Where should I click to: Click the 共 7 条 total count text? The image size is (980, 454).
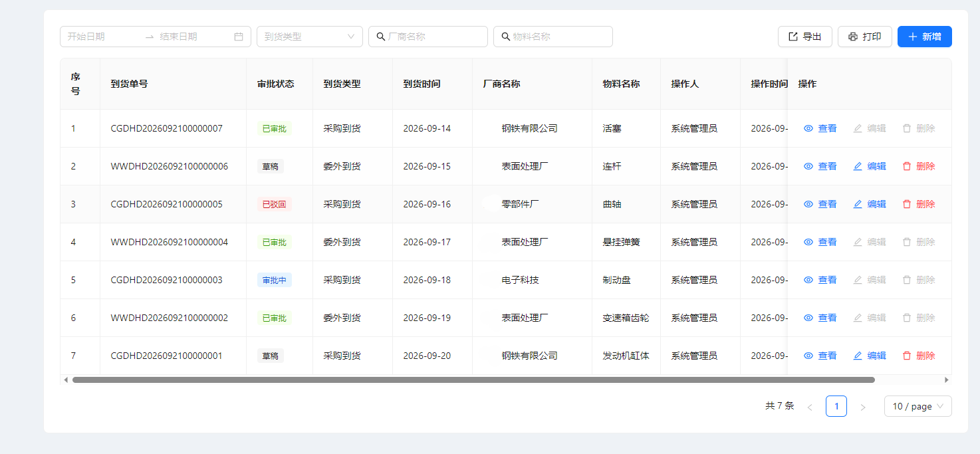tap(779, 405)
